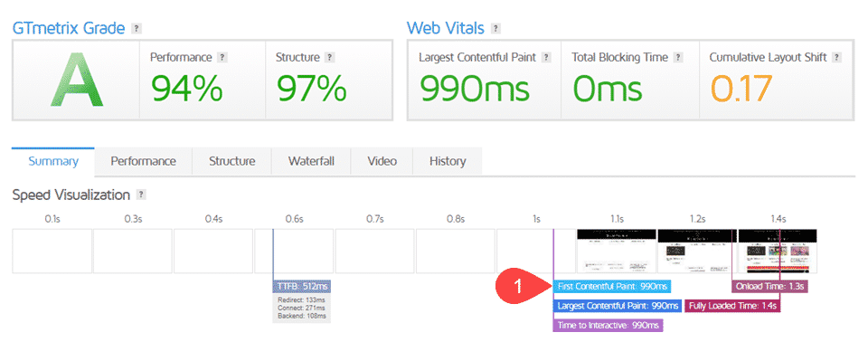
Task: Switch to the Structure tab
Action: coord(232,161)
